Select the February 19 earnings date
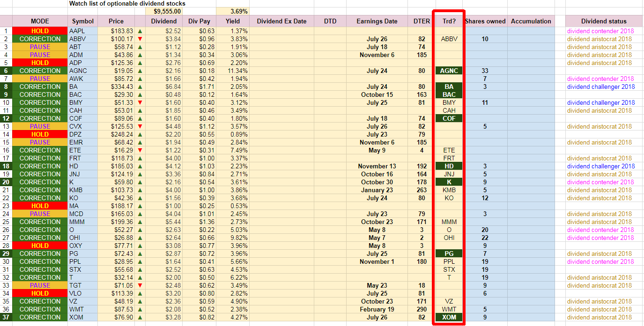The width and height of the screenshot is (644, 326). (x=377, y=309)
